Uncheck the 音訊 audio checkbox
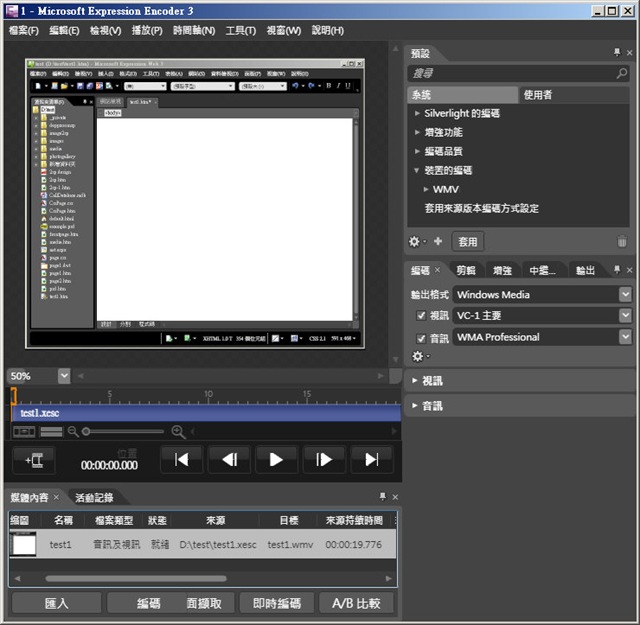The height and width of the screenshot is (625, 640). 421,337
